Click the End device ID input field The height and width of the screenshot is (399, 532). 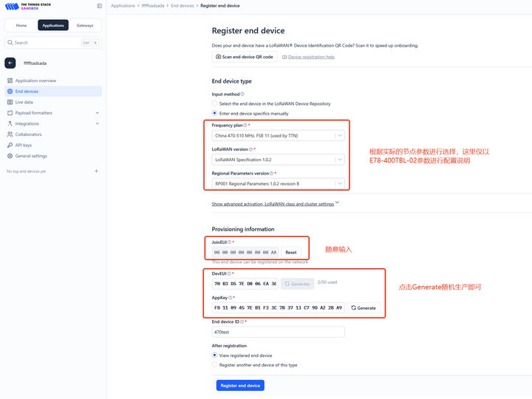pos(278,332)
